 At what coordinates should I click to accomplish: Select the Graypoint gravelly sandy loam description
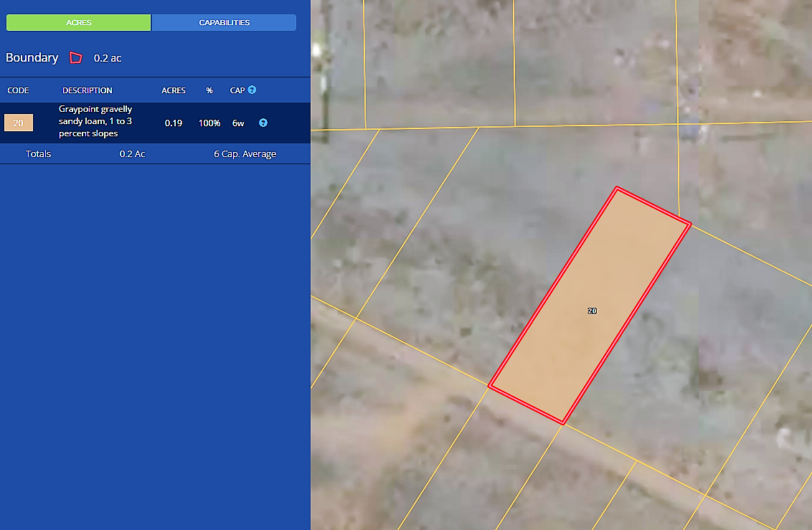coord(95,121)
